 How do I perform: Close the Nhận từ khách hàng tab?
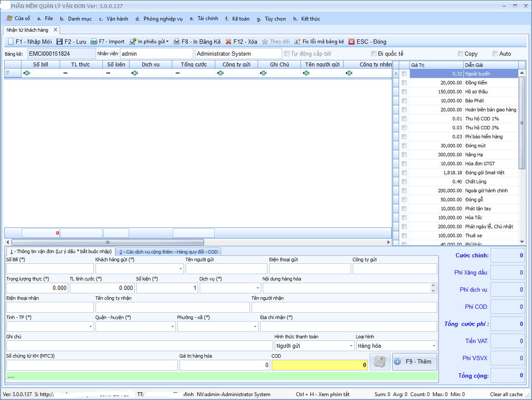point(55,30)
